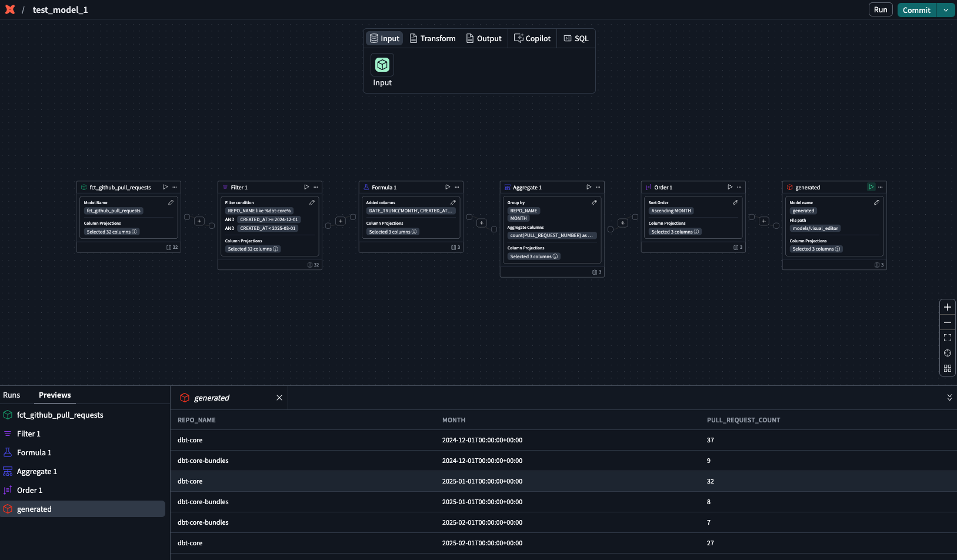
Task: Auto-arrange nodes with the grid layout icon
Action: (x=947, y=368)
